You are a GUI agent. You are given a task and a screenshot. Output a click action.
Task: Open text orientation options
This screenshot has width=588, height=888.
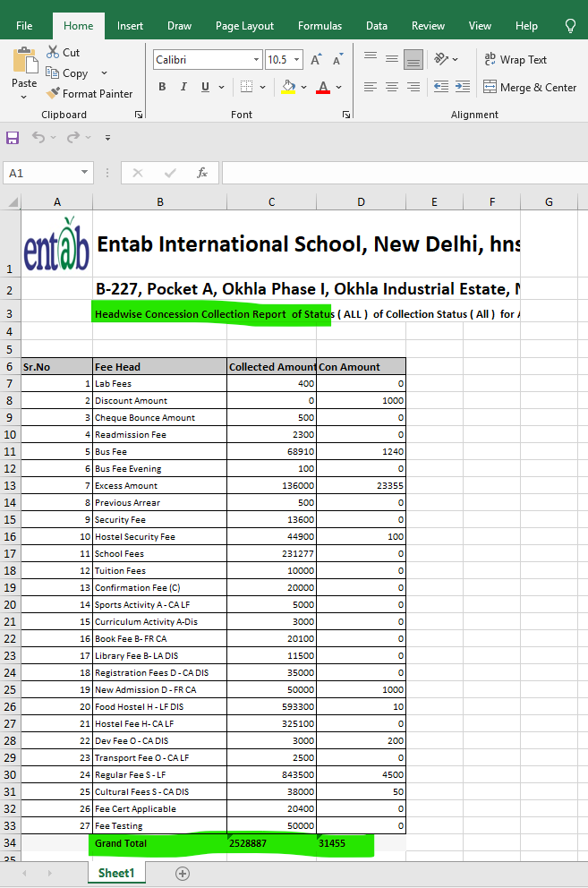(x=446, y=58)
